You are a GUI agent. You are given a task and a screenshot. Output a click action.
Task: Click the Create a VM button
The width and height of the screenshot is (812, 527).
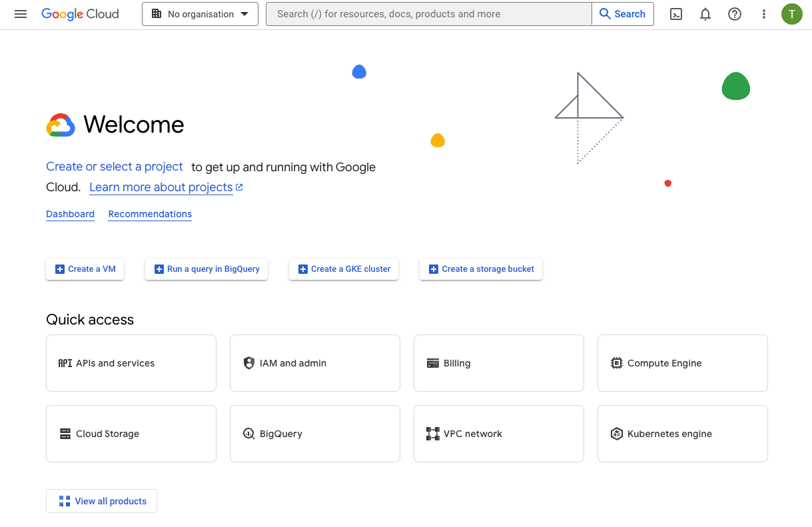(x=85, y=269)
